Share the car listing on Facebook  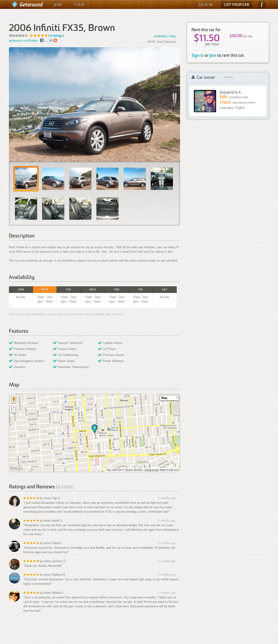(x=42, y=40)
